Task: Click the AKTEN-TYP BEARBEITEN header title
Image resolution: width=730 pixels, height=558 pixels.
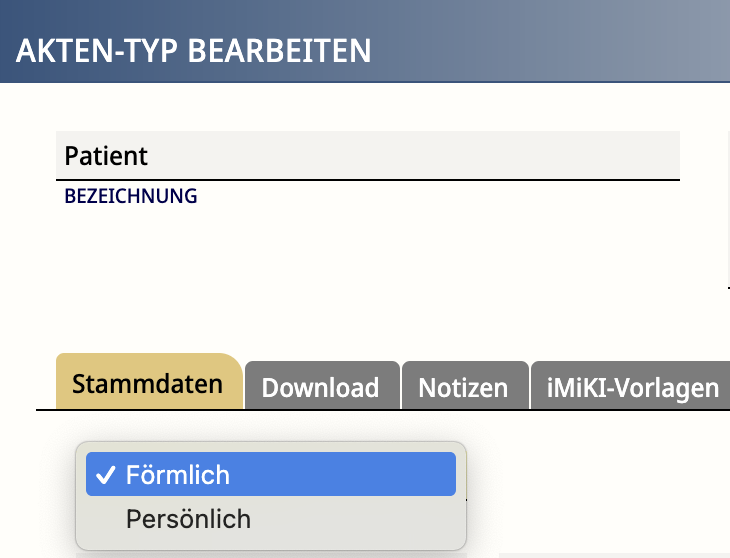Action: [193, 49]
